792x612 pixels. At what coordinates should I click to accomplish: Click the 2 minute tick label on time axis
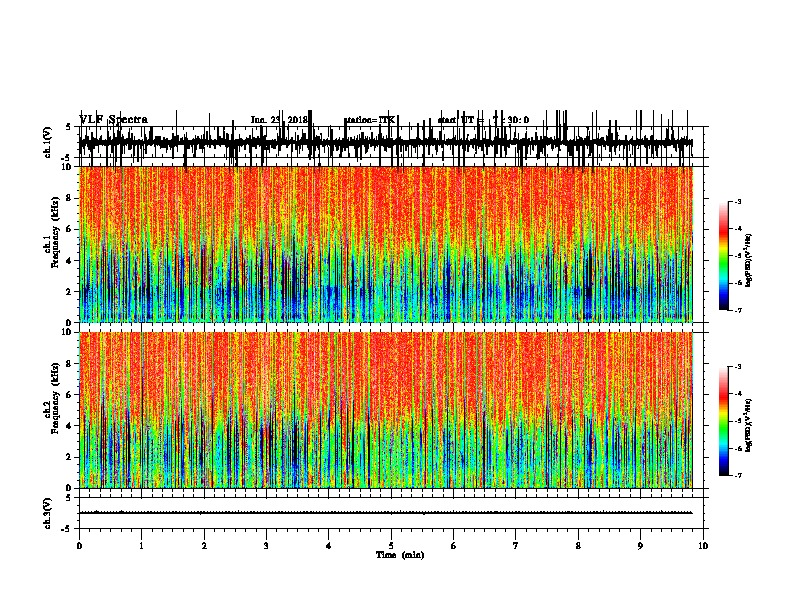point(204,546)
